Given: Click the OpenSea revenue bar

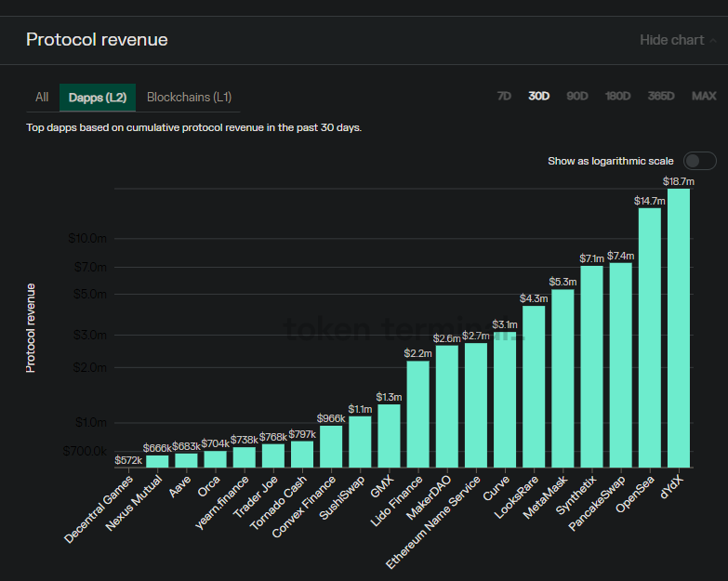Looking at the screenshot, I should (650, 337).
